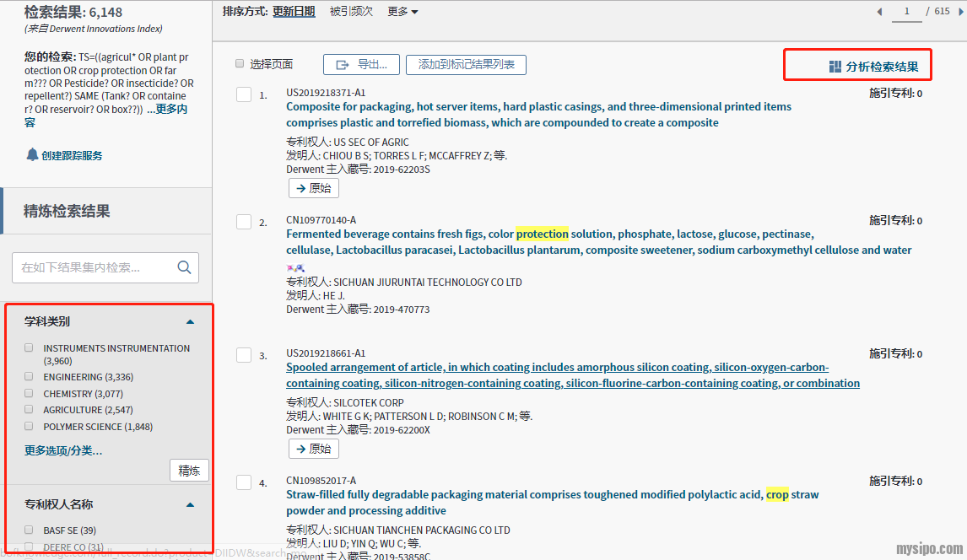This screenshot has height=560, width=967.
Task: Click the bell icon for tracking service
Action: point(32,154)
